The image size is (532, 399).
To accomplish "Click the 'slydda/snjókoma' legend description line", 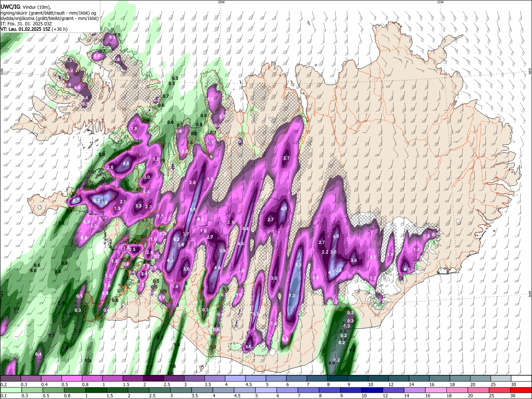I will pos(49,18).
